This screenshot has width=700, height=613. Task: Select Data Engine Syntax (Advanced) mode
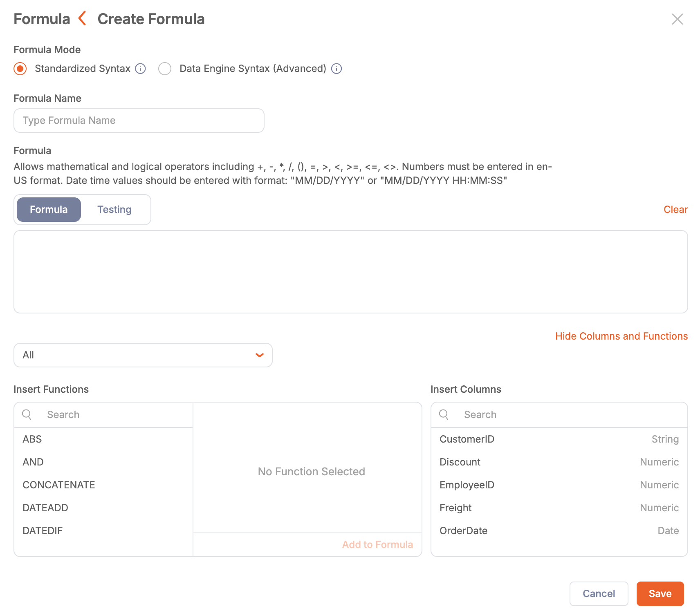165,69
